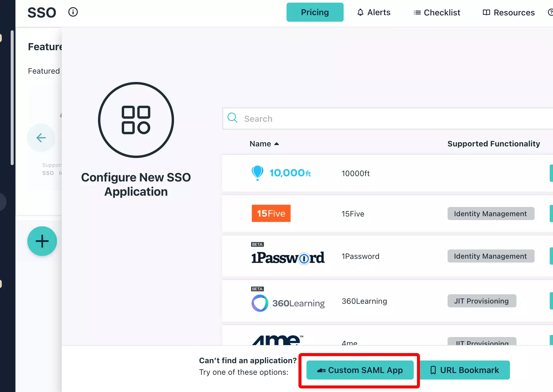
Task: Click the Featured label in left panel
Action: (x=44, y=71)
